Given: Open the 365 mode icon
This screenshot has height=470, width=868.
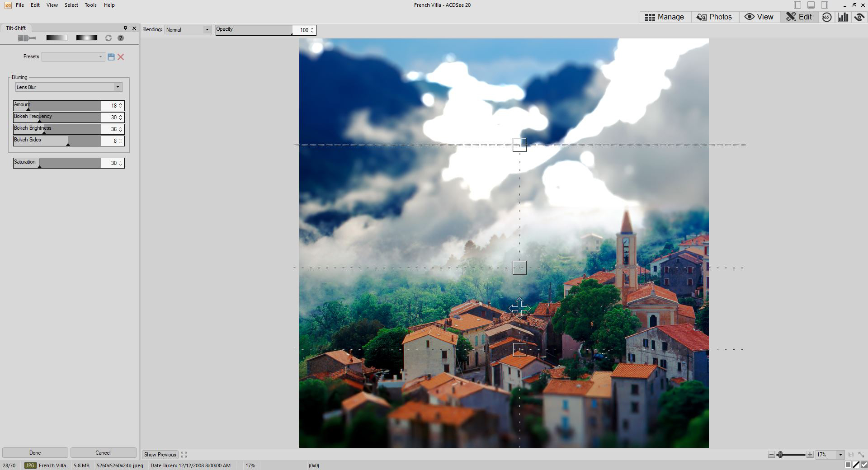Looking at the screenshot, I should 826,17.
